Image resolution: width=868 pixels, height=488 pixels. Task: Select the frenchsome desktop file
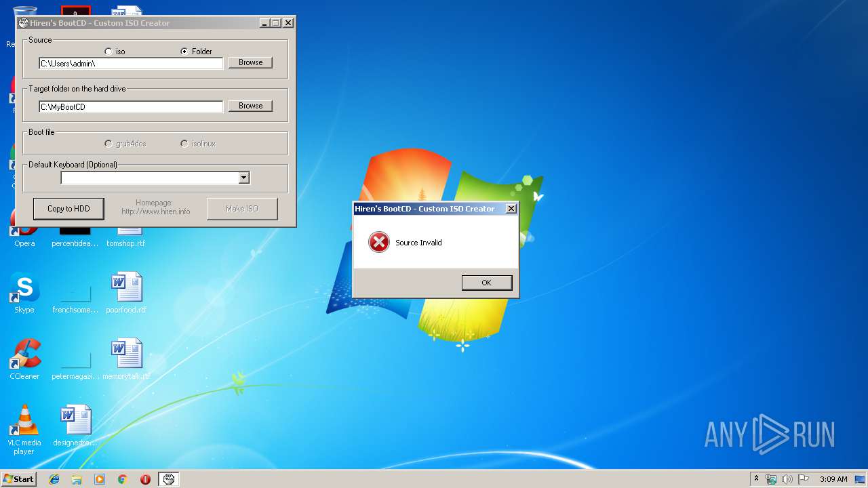click(x=75, y=298)
